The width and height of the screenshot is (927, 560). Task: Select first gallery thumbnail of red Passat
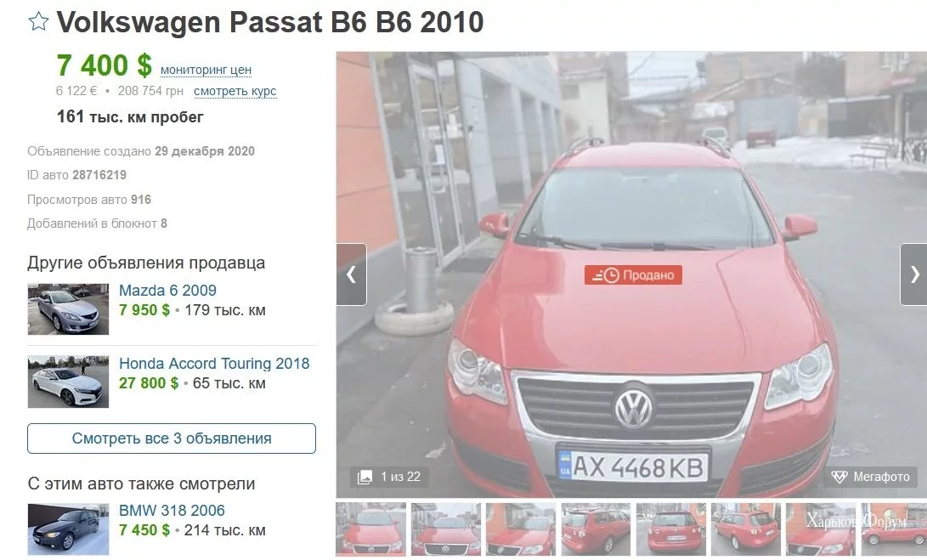tap(370, 529)
